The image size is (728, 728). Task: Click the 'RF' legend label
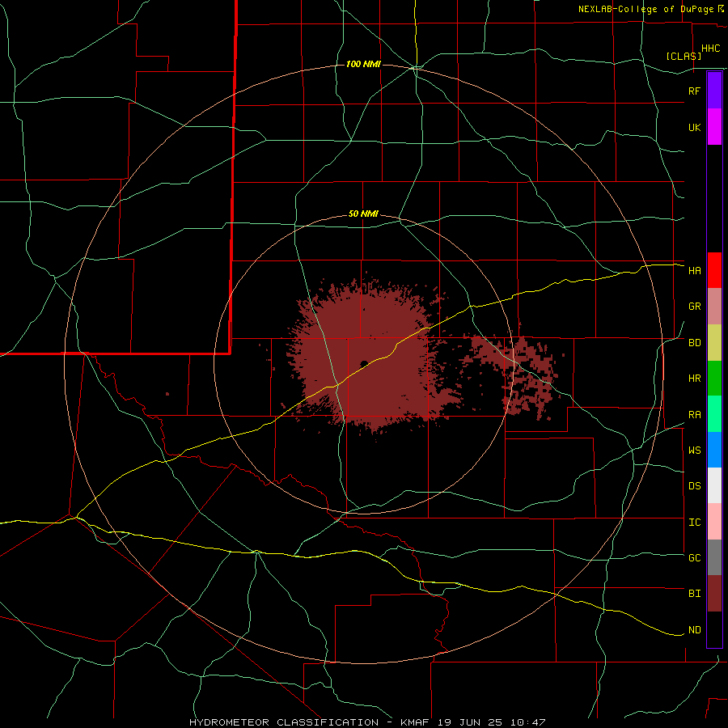click(x=694, y=91)
